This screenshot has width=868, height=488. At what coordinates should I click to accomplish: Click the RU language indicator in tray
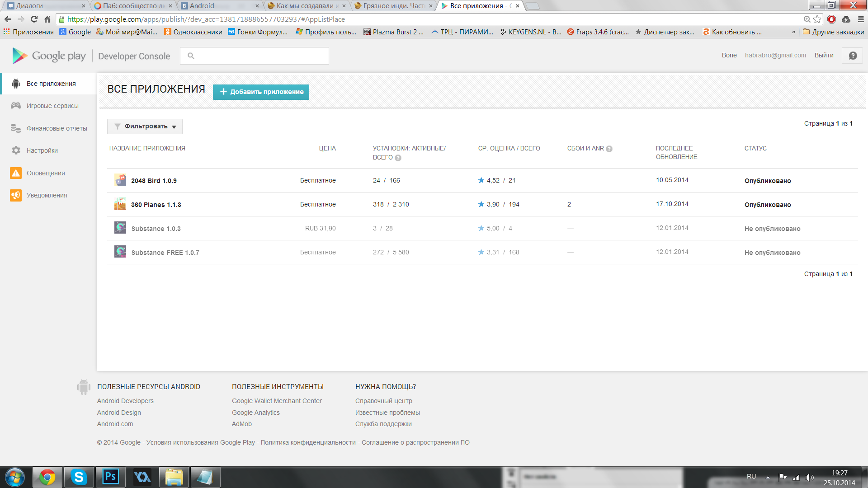tap(751, 476)
